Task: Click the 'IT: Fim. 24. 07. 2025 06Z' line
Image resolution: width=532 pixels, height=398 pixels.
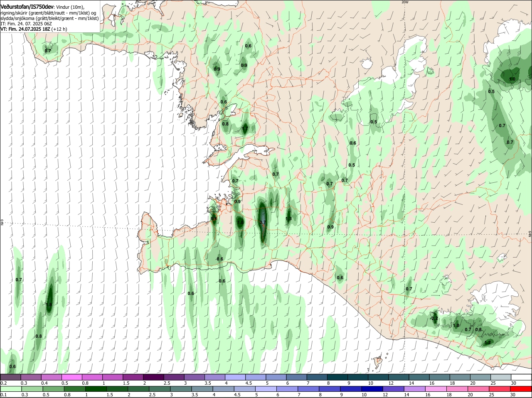Action: [26, 24]
